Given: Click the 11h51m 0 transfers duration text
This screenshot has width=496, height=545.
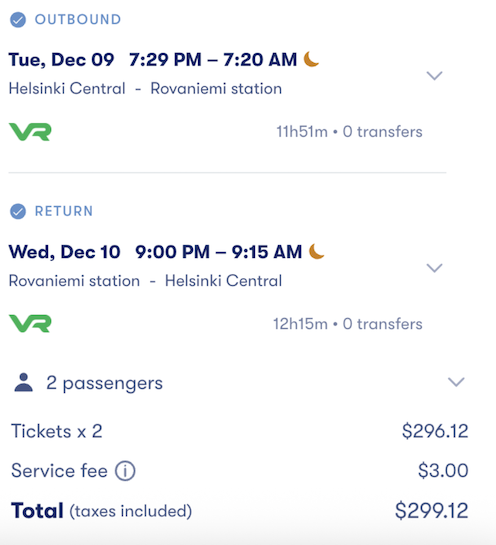Looking at the screenshot, I should pyautogui.click(x=349, y=132).
